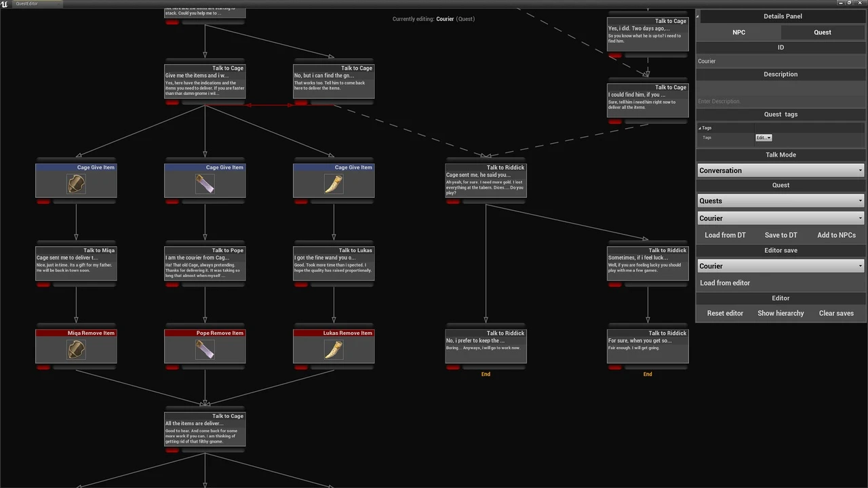Select the item icon in Pope Remove Item node
The height and width of the screenshot is (488, 868).
point(205,349)
